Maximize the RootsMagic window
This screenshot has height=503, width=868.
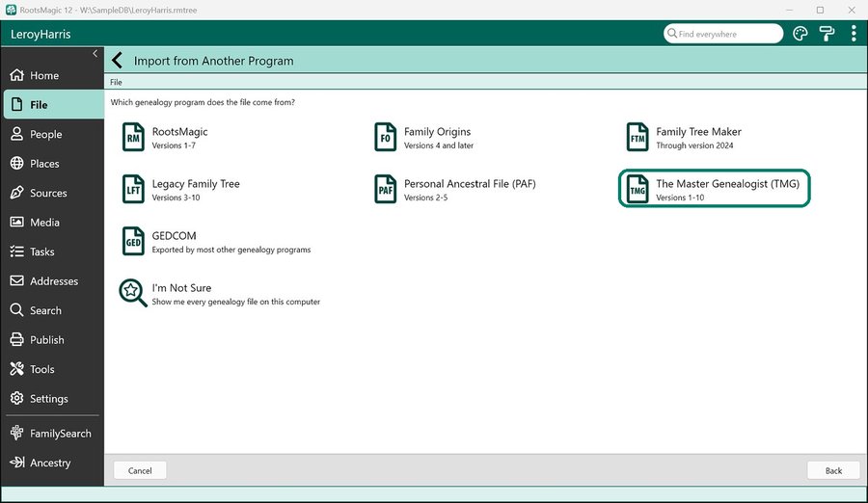[820, 10]
